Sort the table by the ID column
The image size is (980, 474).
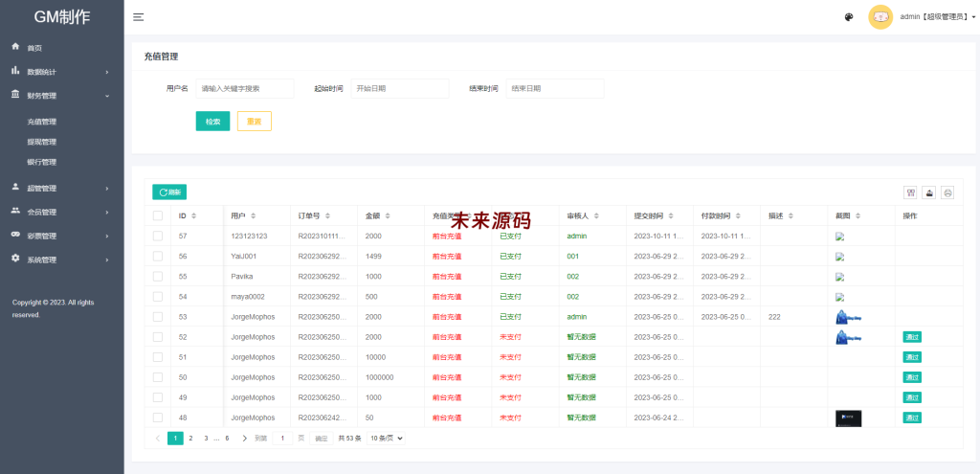193,215
